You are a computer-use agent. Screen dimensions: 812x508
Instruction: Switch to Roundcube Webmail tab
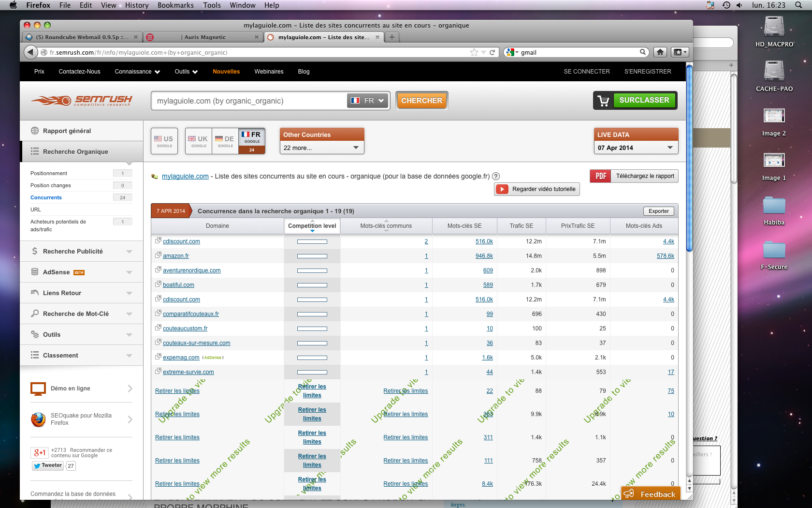pos(82,37)
